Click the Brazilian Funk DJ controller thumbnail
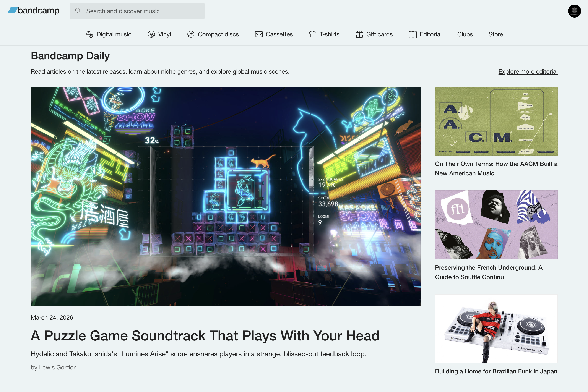The image size is (588, 392). [x=496, y=328]
